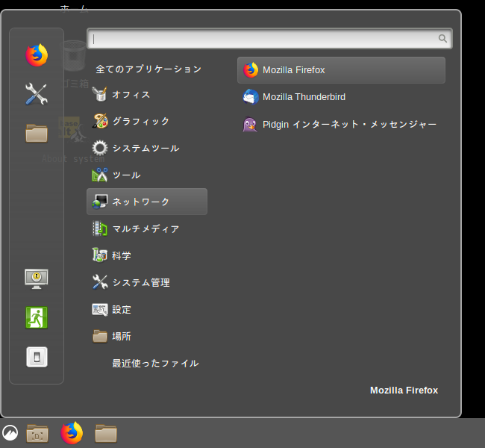Screen dimensions: 485x448
Task: Select the 全てのアプリケーション category
Action: (148, 69)
